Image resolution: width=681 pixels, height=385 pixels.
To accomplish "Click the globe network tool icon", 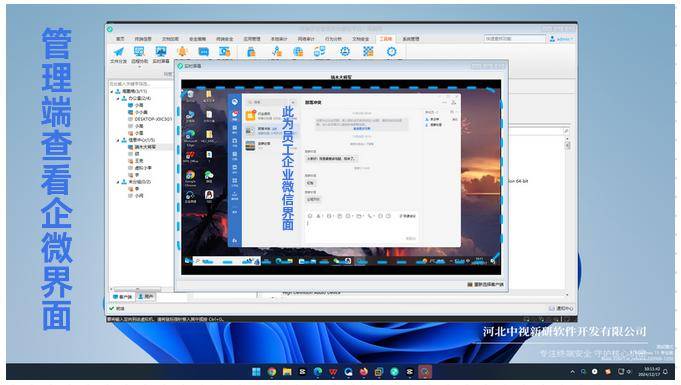I will [x=298, y=52].
